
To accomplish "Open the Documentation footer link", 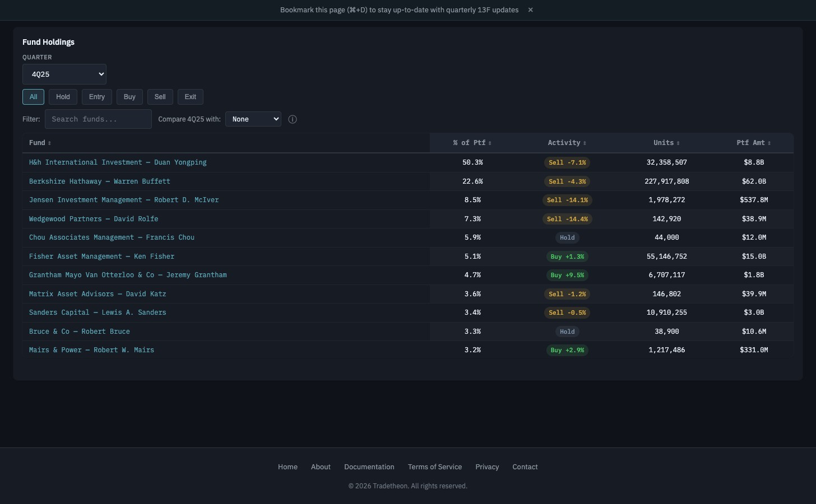I will (x=369, y=466).
